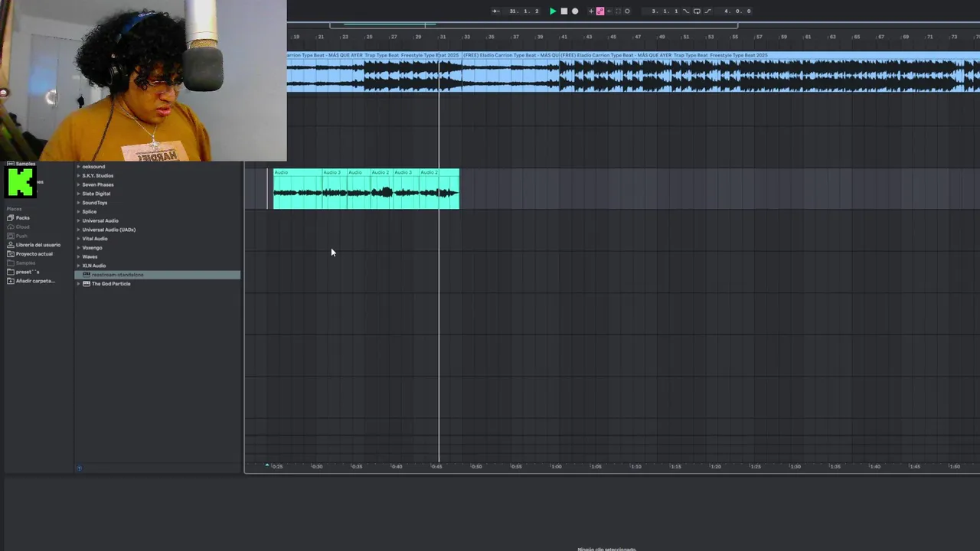Image resolution: width=980 pixels, height=551 pixels.
Task: Open Librería del usuario in Places
Action: (x=38, y=245)
